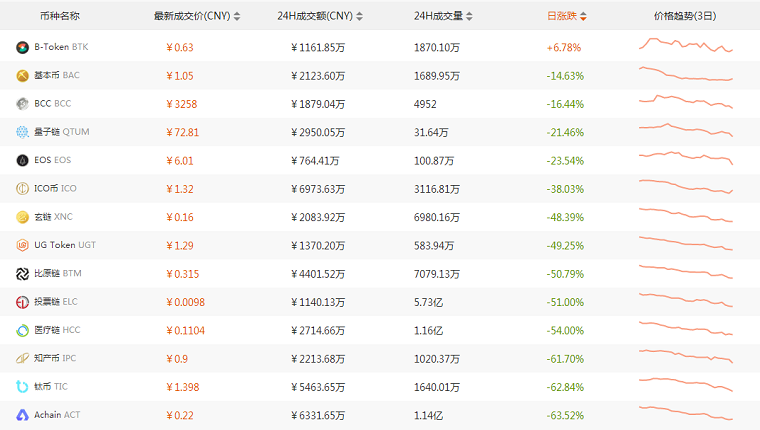Open the ICO币 ICO coin link
Image resolution: width=760 pixels, height=430 pixels.
pyautogui.click(x=55, y=188)
